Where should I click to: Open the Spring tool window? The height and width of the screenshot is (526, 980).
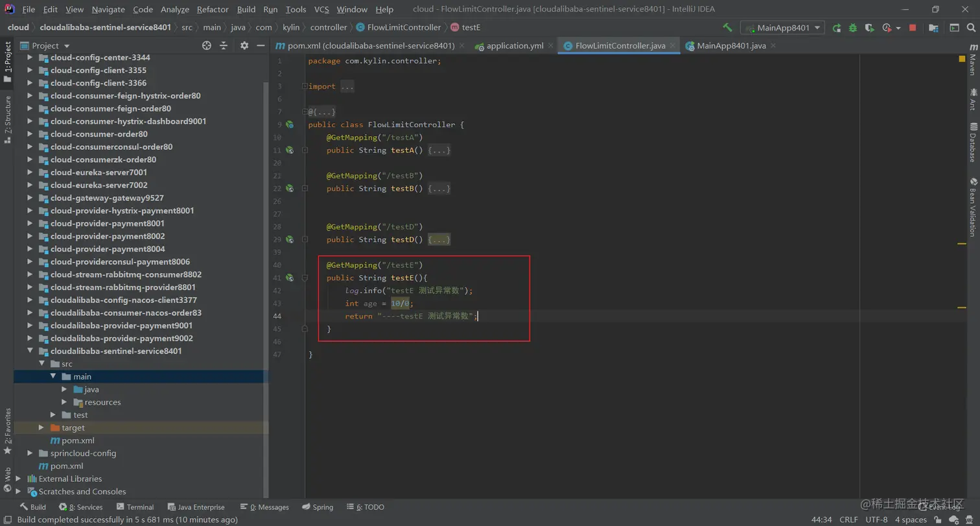pyautogui.click(x=318, y=507)
